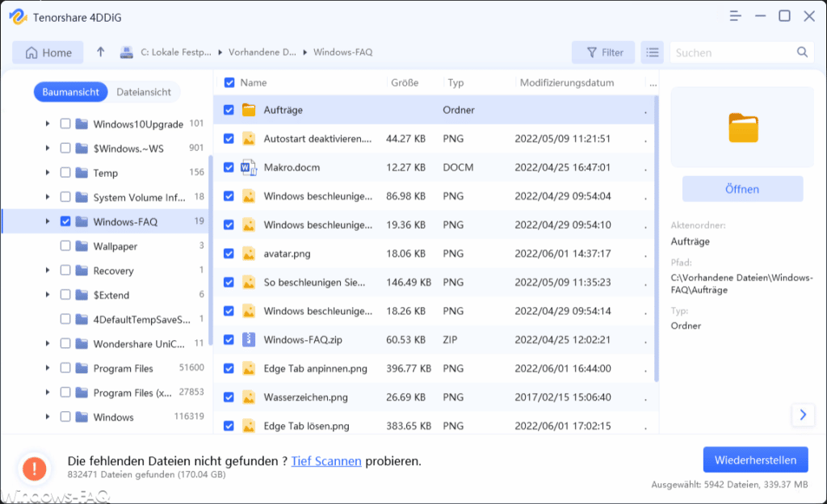
Task: Click the Aufträge folder icon in list
Action: coord(249,110)
